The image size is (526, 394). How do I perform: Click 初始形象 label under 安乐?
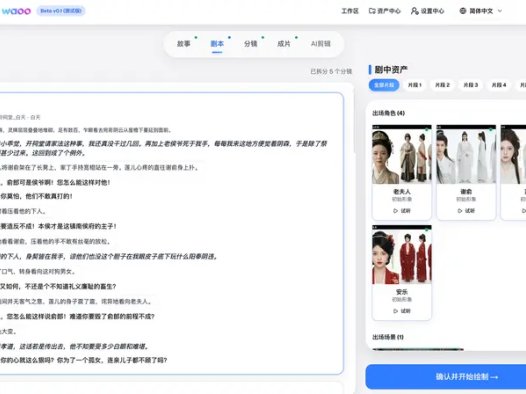[x=402, y=299]
